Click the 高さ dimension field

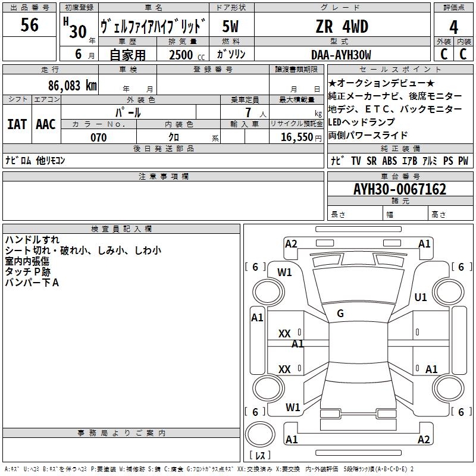tap(450, 214)
